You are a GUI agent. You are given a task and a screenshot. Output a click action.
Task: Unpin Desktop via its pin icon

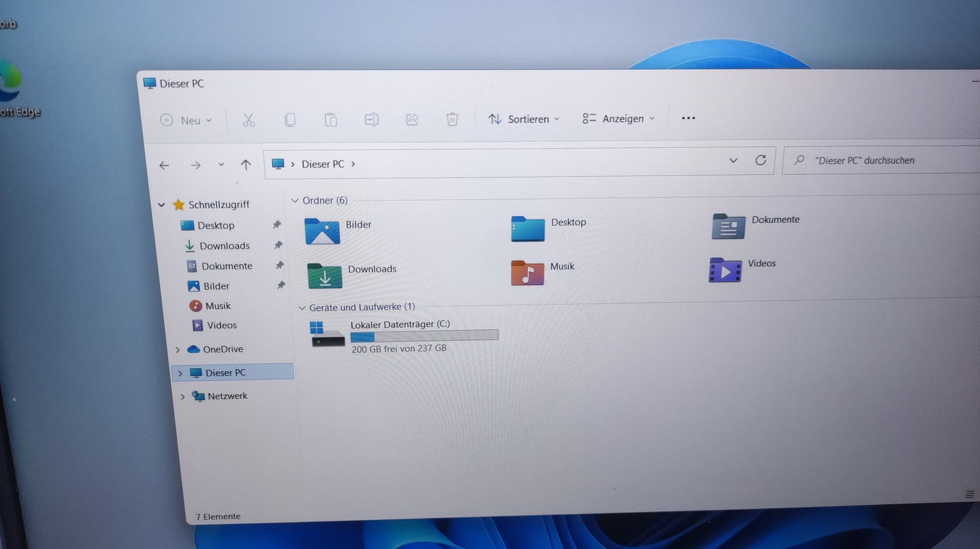coord(277,225)
